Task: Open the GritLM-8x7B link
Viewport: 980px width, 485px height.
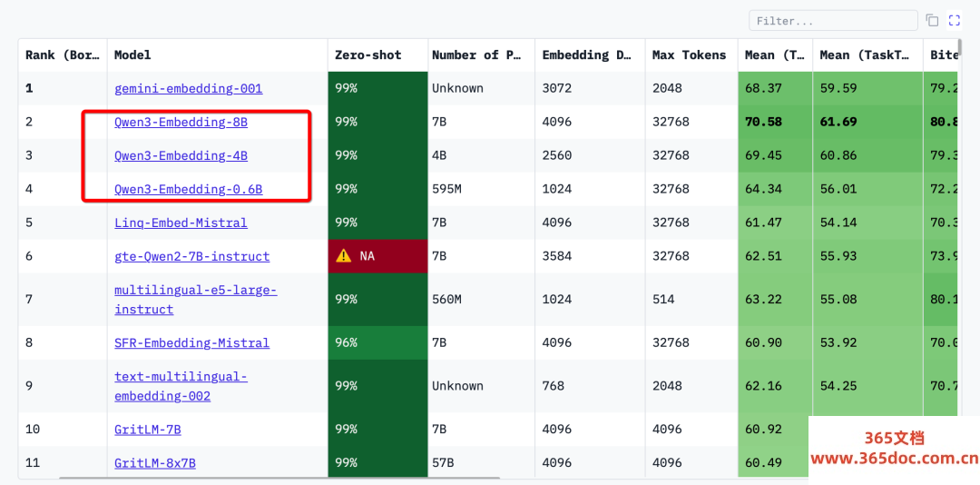Action: pyautogui.click(x=154, y=462)
